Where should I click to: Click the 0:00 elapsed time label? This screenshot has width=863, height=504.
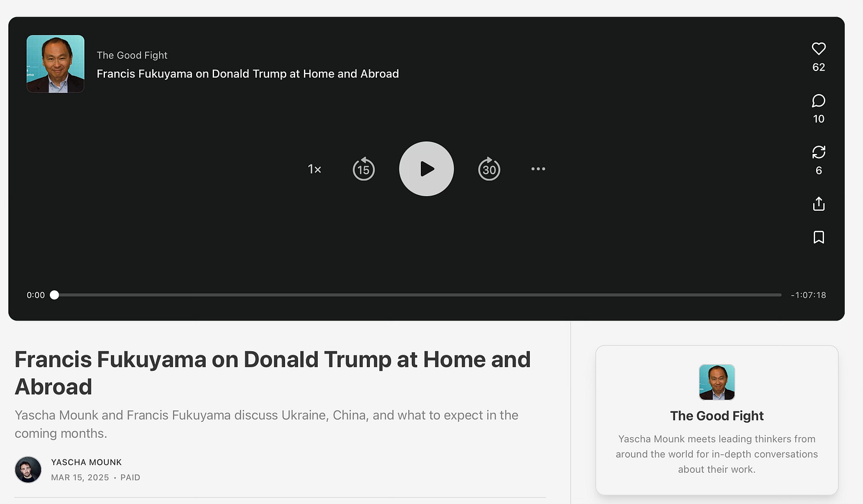pyautogui.click(x=36, y=295)
